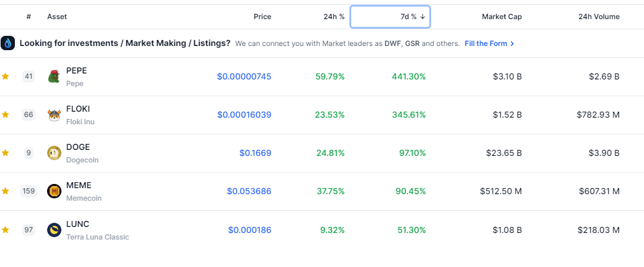Click the 90.45% 7d change value
This screenshot has height=267, width=644.
[411, 191]
